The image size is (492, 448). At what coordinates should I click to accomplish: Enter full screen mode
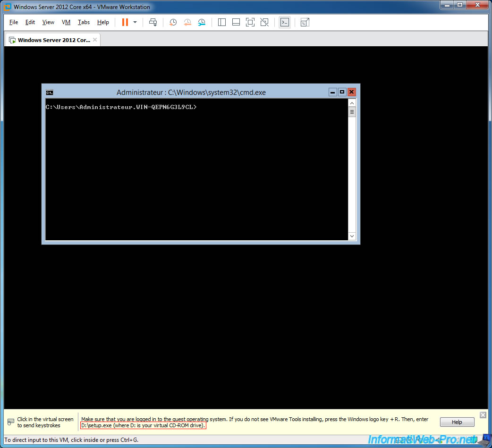(x=250, y=22)
